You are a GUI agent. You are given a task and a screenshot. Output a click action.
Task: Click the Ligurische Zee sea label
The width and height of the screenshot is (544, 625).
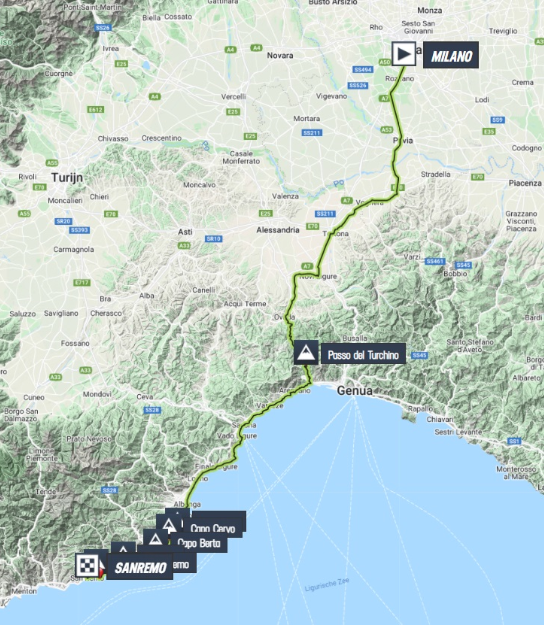pyautogui.click(x=327, y=585)
